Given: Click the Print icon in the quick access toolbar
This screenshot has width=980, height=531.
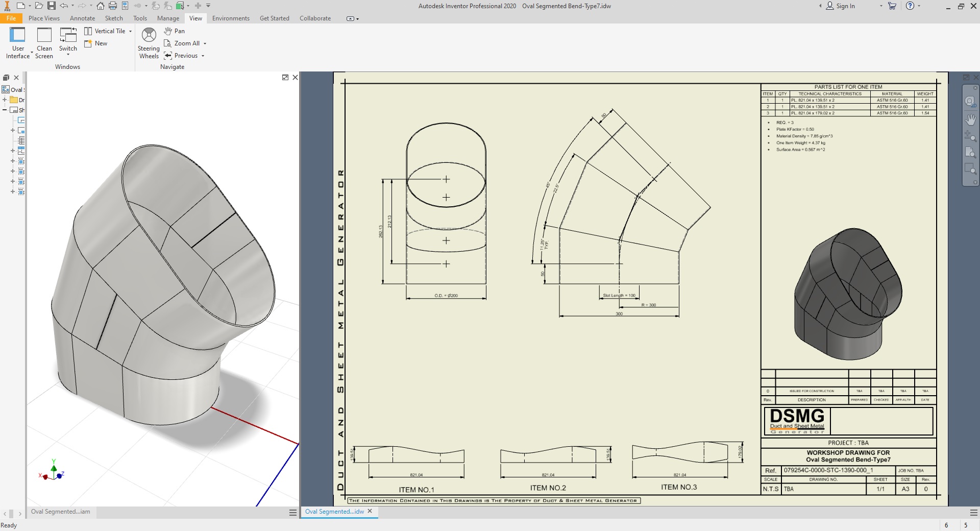Looking at the screenshot, I should 113,6.
